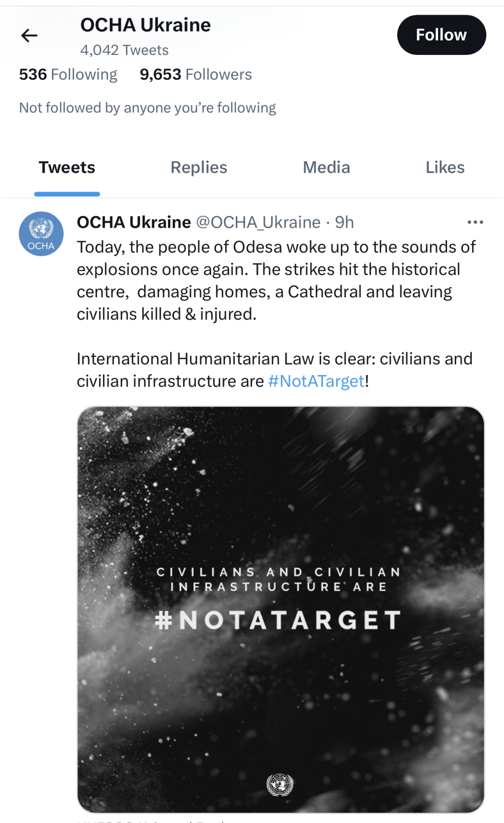Tap the OCHA Ukraine header title

(145, 25)
